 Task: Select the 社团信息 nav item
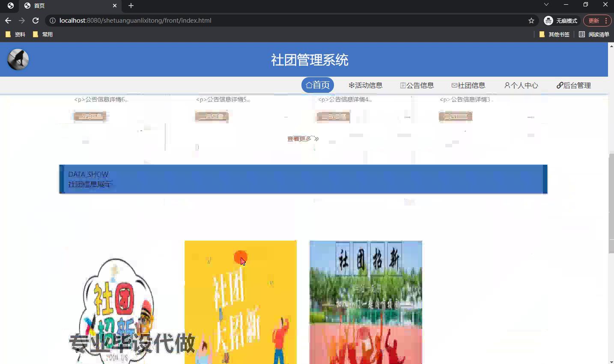pyautogui.click(x=468, y=85)
